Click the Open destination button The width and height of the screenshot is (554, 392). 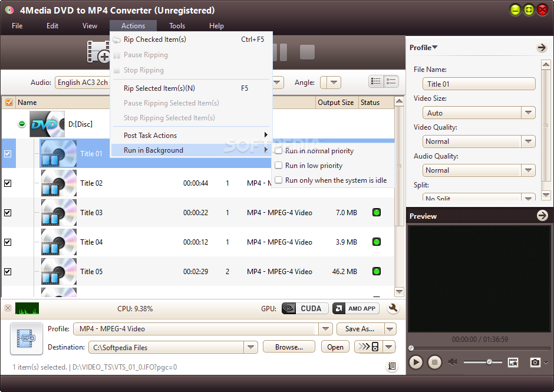pyautogui.click(x=335, y=347)
